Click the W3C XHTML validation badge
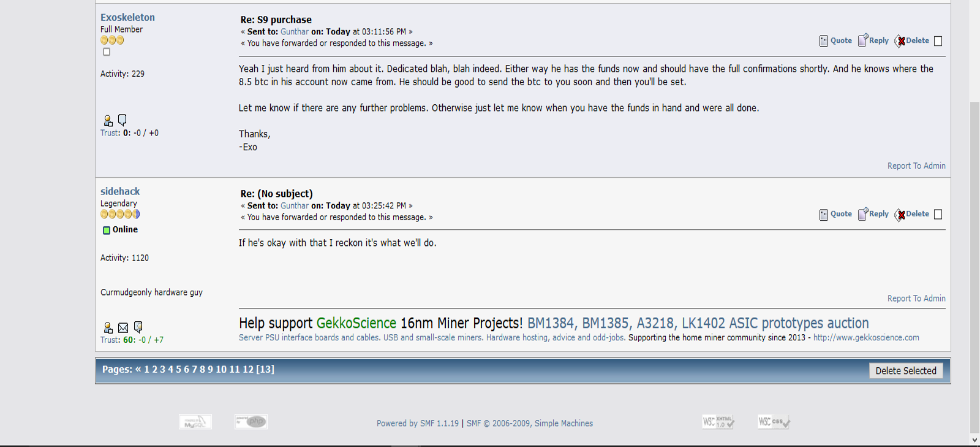This screenshot has width=980, height=447. click(718, 422)
